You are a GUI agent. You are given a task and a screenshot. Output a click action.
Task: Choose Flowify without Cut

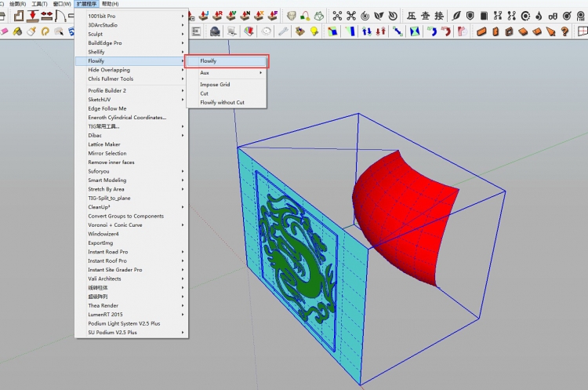227,103
